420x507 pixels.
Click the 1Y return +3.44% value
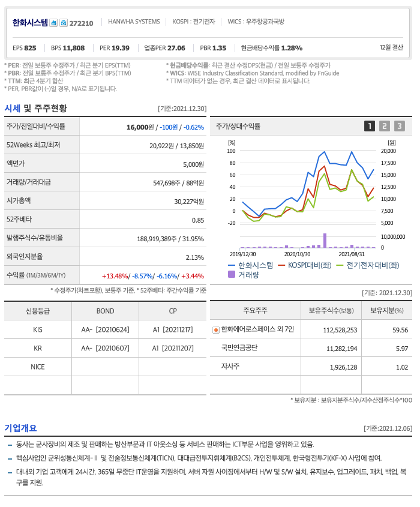pos(193,276)
